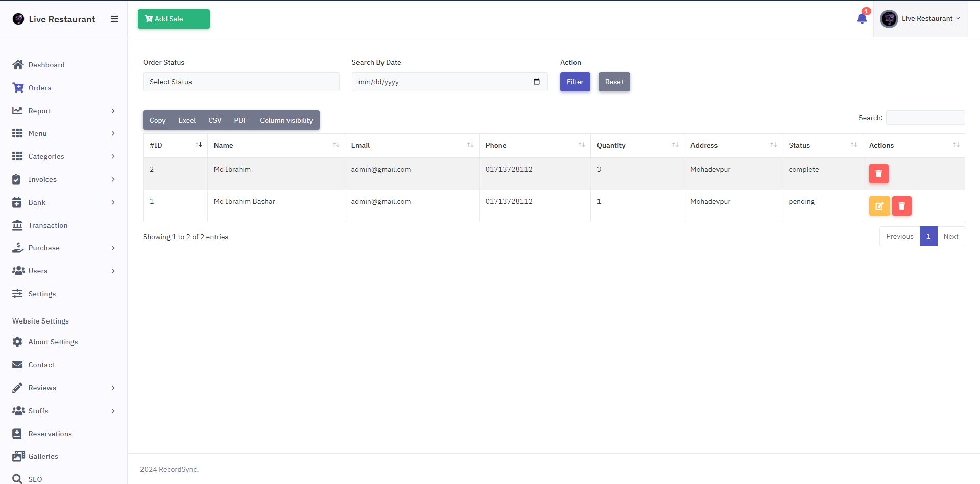
Task: Export the table using PDF button
Action: coord(240,120)
